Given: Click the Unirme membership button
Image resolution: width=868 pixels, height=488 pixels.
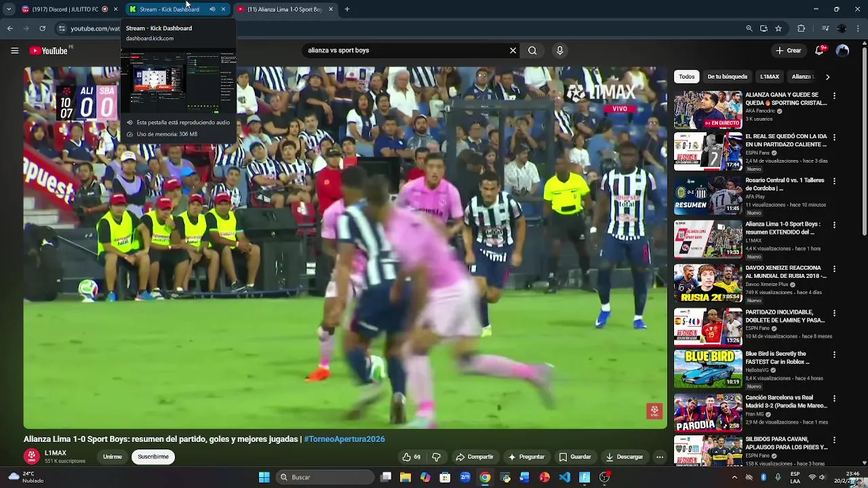Looking at the screenshot, I should point(113,457).
